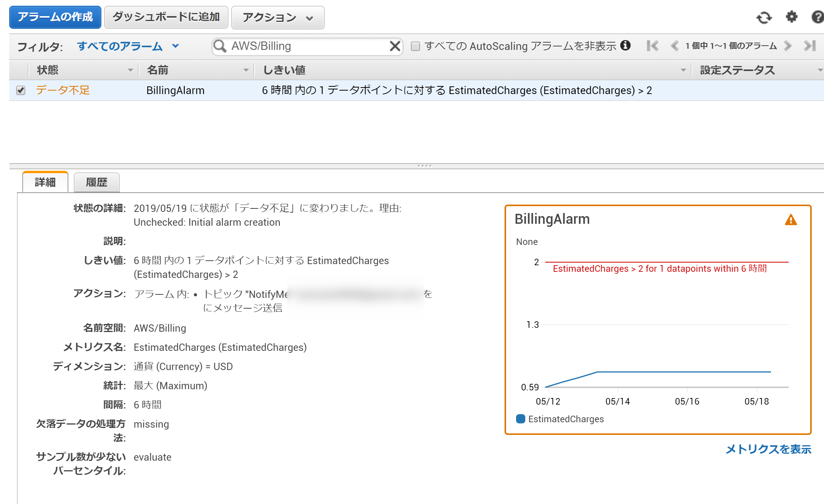The width and height of the screenshot is (824, 504).
Task: Toggle hide all AutoScaling alarms checkbox
Action: (415, 46)
